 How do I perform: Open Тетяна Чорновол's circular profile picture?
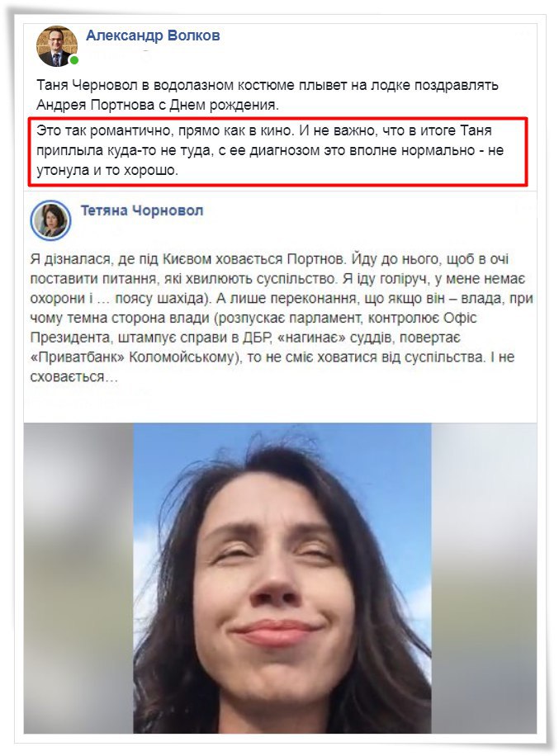51,220
